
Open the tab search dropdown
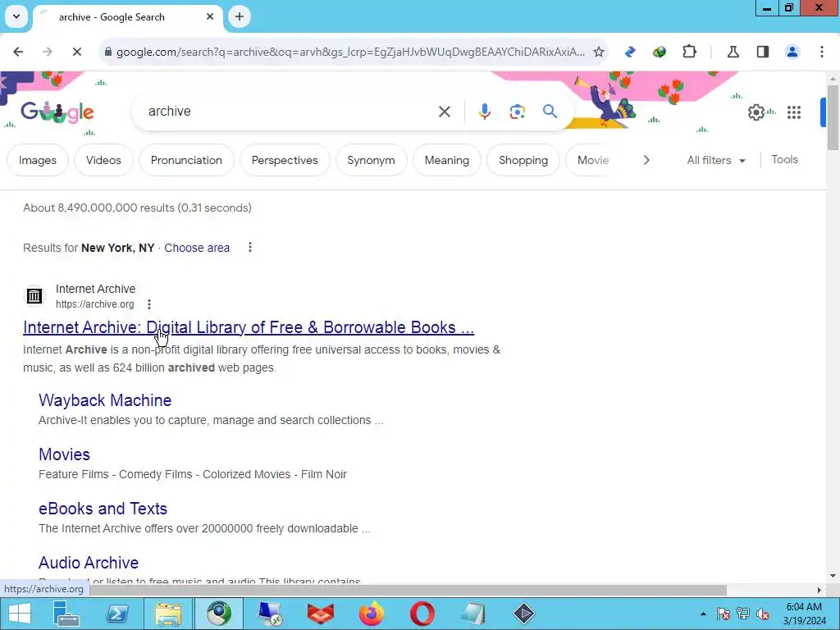pos(16,16)
